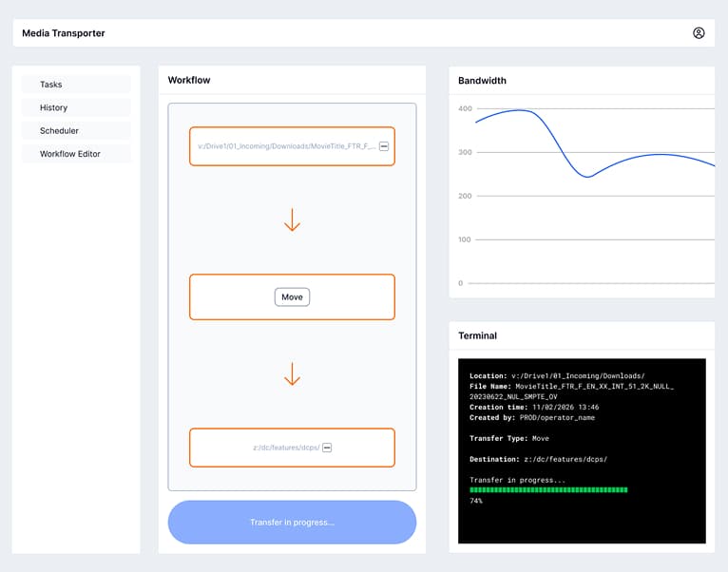This screenshot has height=572, width=728.
Task: Click the Creation time 11/02/2026 13:46 line
Action: point(534,408)
